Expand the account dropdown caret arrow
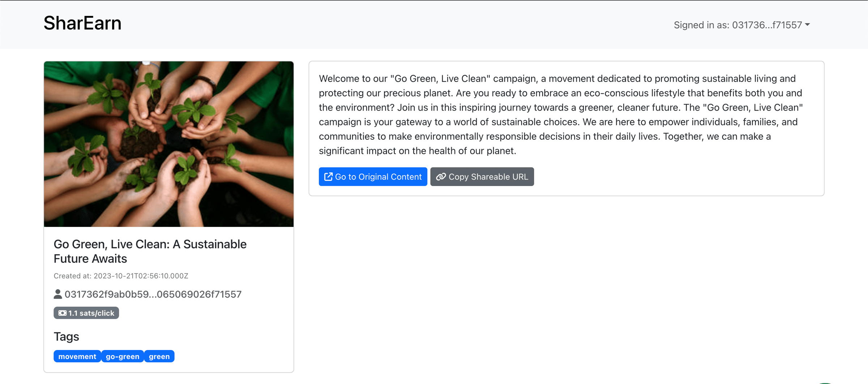Viewport: 868px width, 384px height. (807, 25)
